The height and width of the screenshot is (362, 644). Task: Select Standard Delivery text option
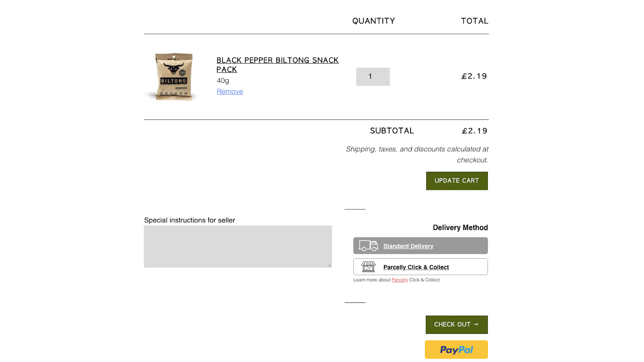click(408, 246)
